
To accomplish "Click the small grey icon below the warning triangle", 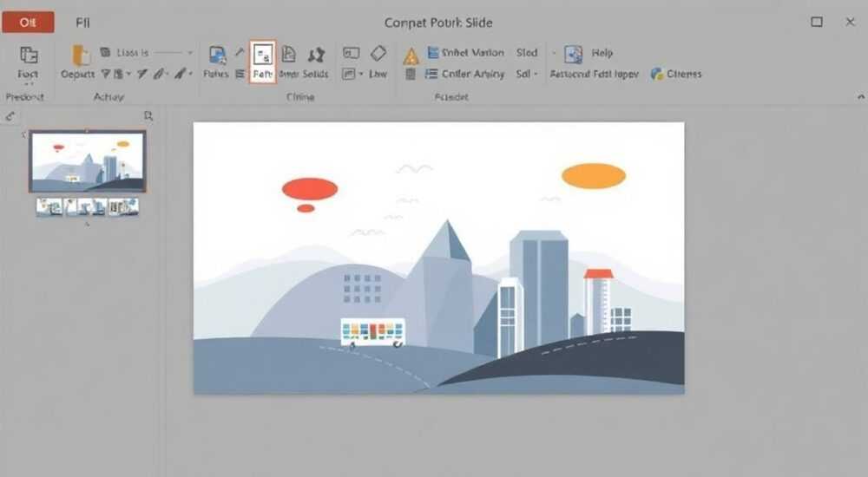I will click(411, 74).
